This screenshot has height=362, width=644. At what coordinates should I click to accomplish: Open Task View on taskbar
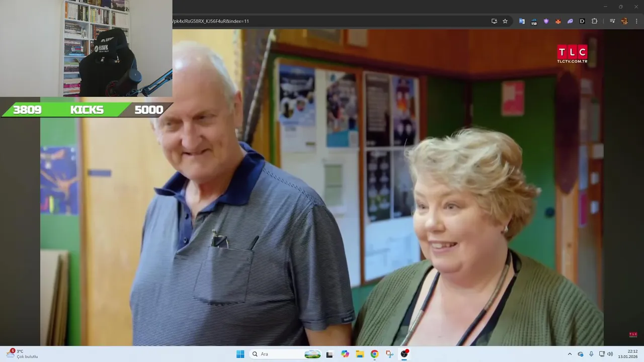pyautogui.click(x=330, y=354)
